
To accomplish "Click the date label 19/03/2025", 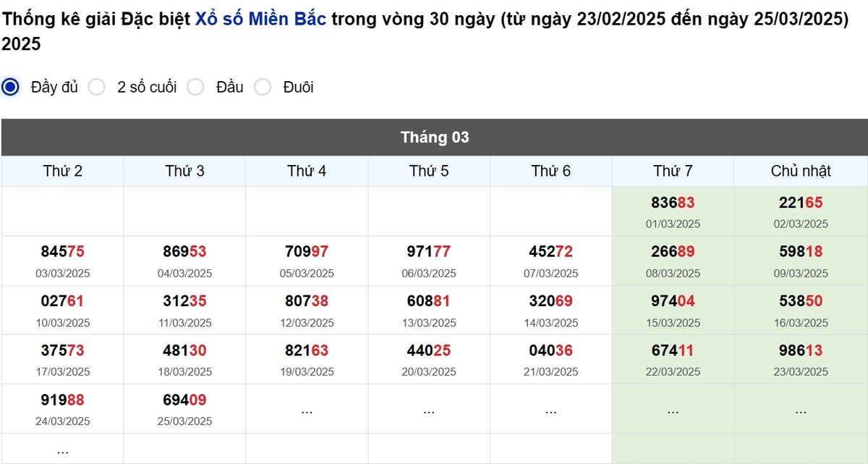I will pos(307,372).
